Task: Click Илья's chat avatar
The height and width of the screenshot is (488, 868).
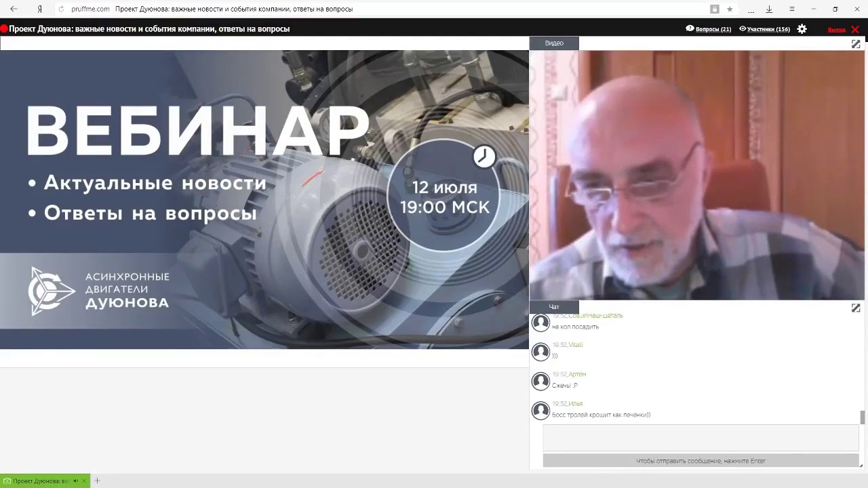Action: tap(540, 411)
